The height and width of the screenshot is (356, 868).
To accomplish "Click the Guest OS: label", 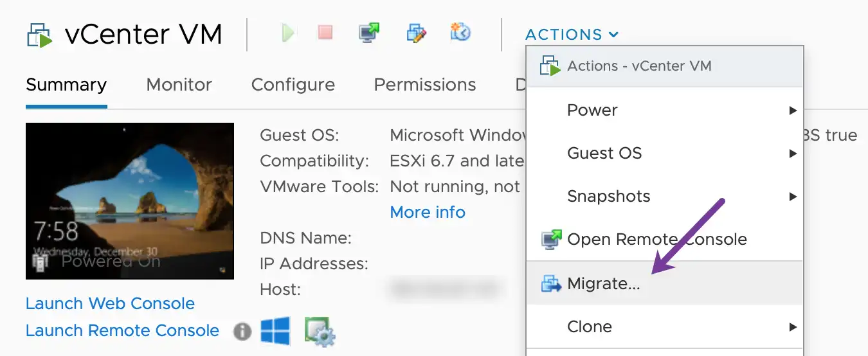I will coord(299,136).
